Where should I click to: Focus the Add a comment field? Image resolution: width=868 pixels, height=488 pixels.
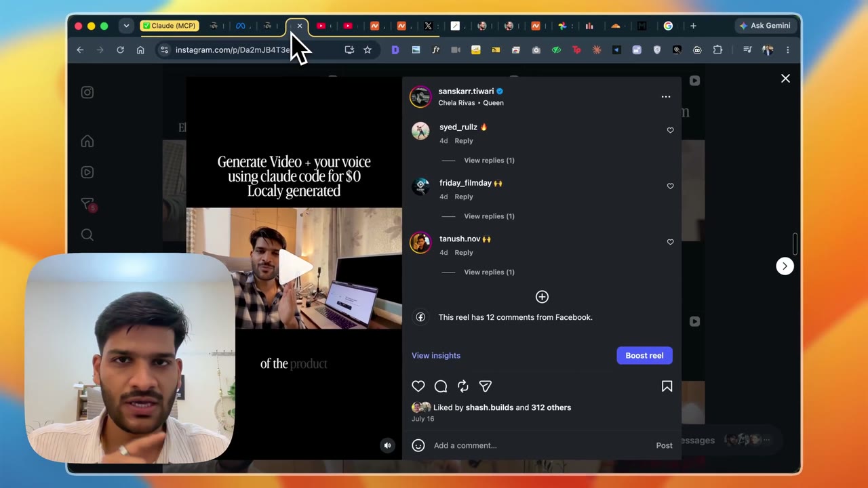(541, 445)
